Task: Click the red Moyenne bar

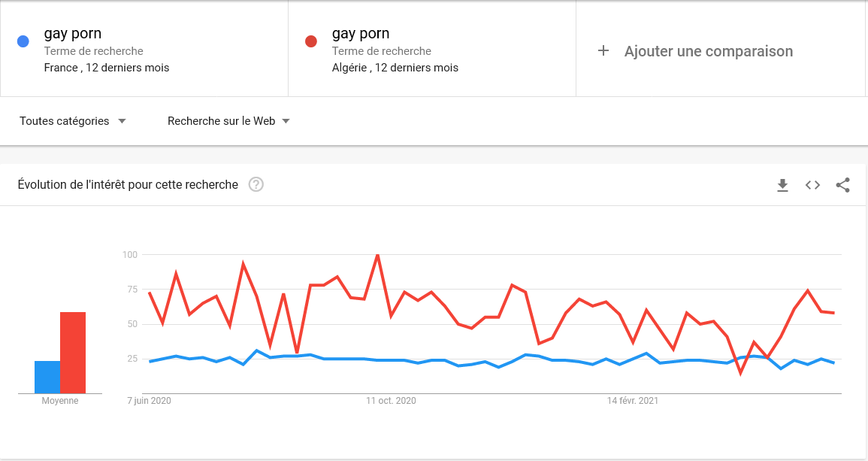Action: 73,353
